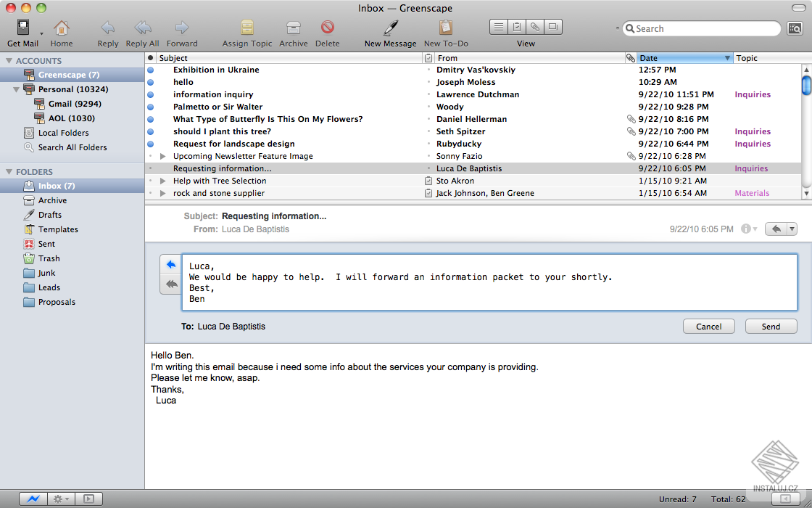Toggle unread dot for 'Exhibition in Ukraine'
This screenshot has height=508, width=812.
[151, 70]
